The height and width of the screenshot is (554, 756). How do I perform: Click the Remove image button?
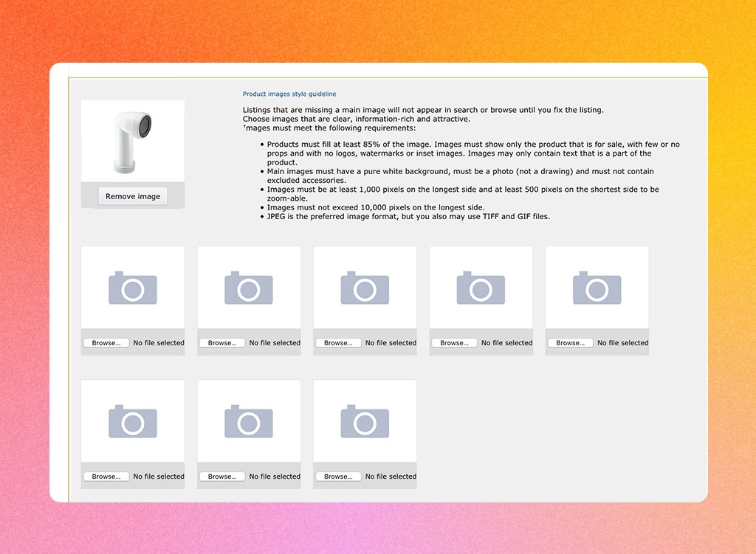point(133,196)
